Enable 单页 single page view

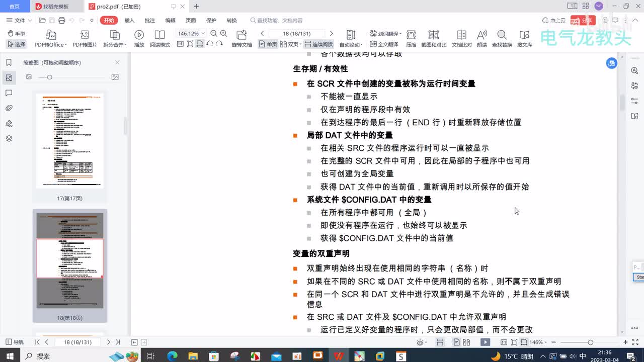pos(268,44)
